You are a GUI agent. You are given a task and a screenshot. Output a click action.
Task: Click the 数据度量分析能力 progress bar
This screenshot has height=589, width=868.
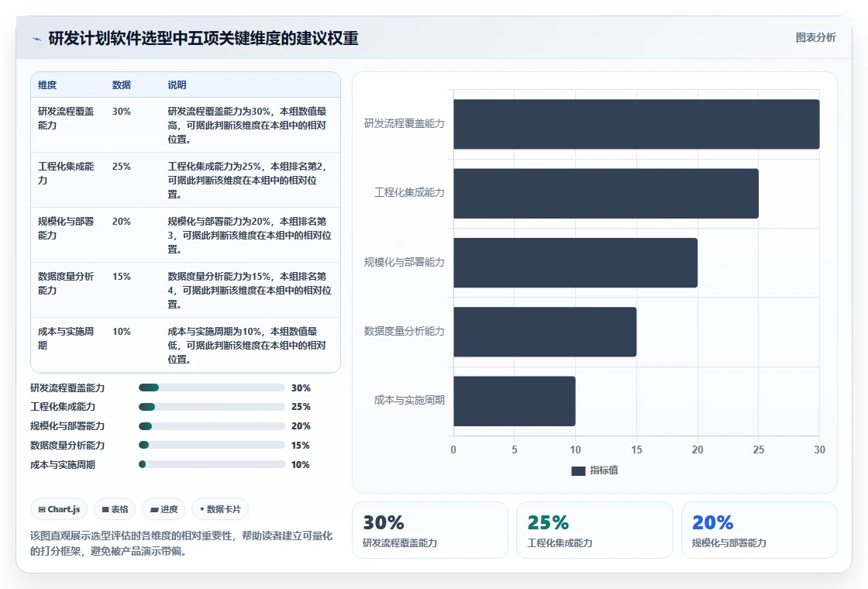click(x=212, y=445)
